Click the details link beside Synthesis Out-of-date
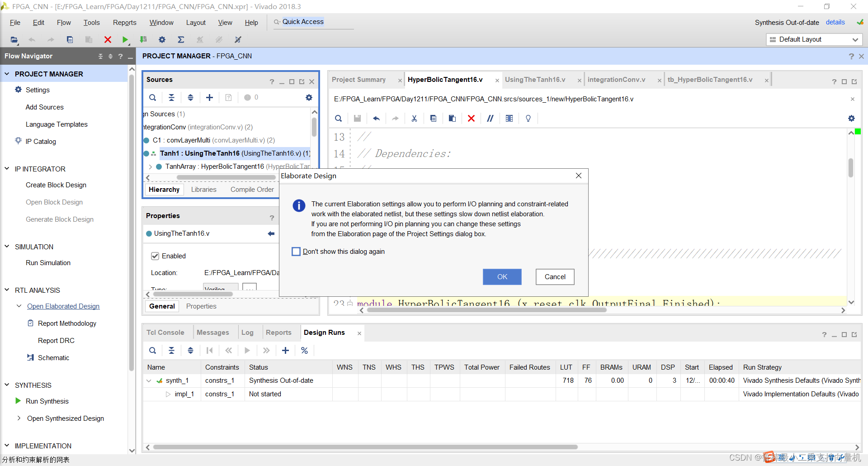Screen dimensions: 868x466 835,22
